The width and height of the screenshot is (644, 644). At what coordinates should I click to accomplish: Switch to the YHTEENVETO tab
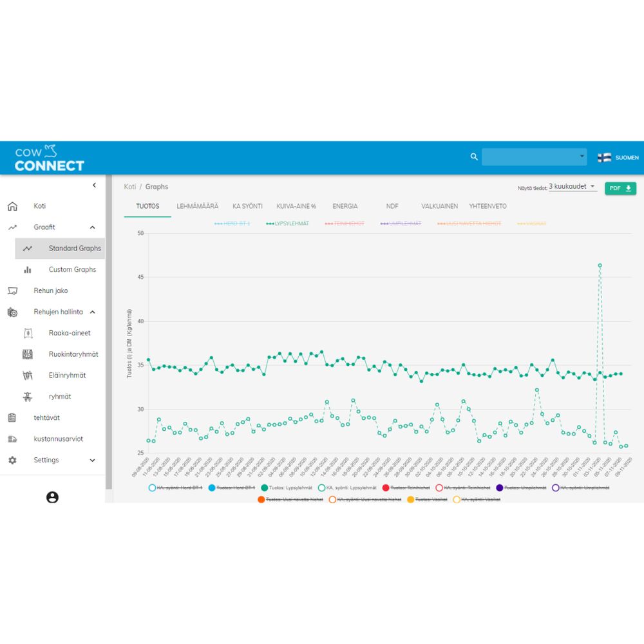[488, 206]
